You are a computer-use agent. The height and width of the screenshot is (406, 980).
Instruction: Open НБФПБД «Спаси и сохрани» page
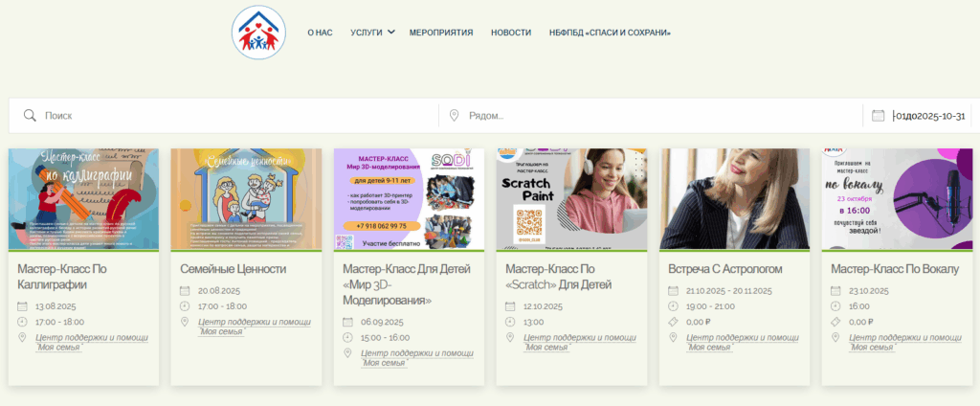click(610, 33)
